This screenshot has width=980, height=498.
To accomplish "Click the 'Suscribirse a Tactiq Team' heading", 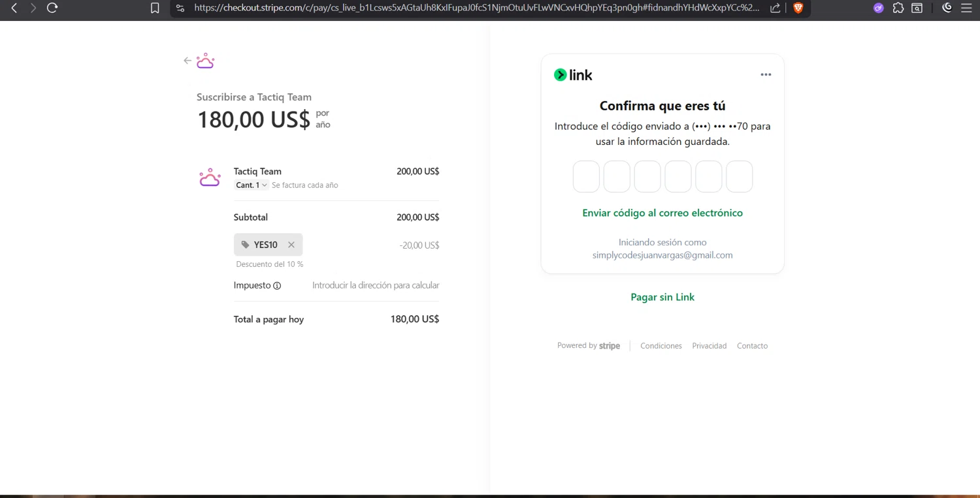I will coord(254,97).
